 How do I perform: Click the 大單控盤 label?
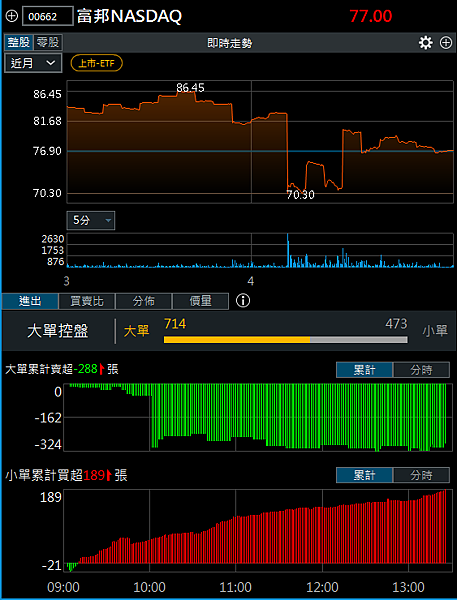[x=58, y=331]
